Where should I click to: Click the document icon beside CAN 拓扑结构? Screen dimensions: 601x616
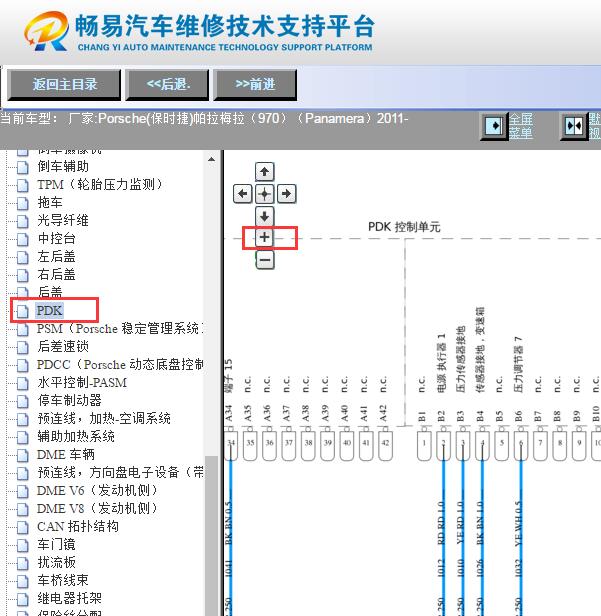23,527
